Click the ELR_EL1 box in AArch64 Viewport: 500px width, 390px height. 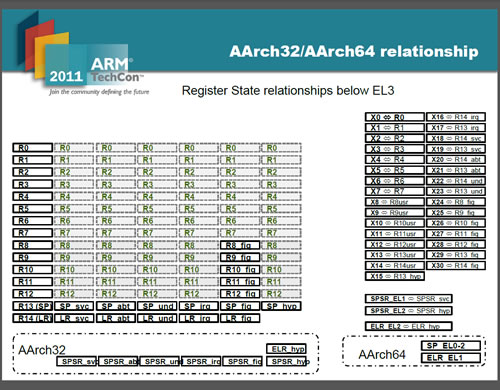point(451,358)
